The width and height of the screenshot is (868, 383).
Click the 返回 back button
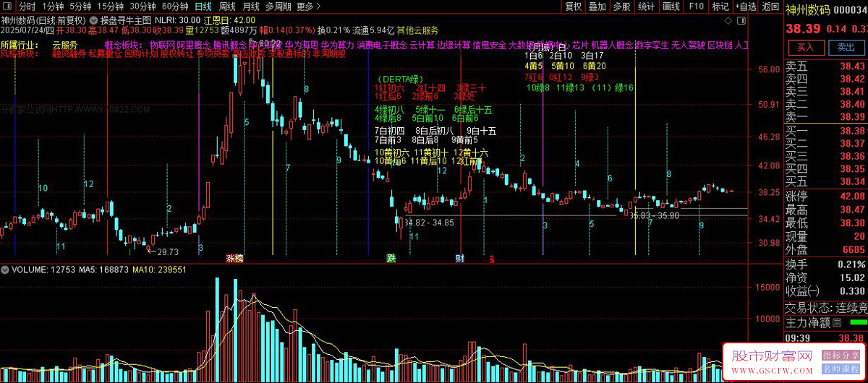coord(770,7)
